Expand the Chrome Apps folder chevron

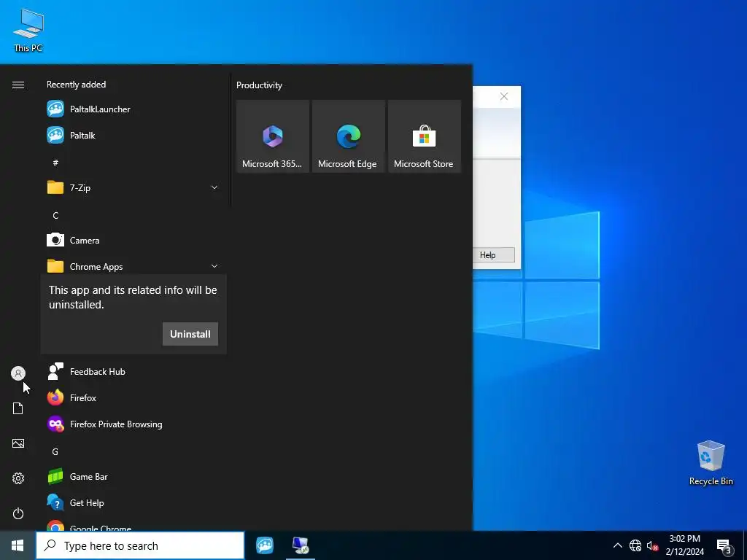(214, 266)
